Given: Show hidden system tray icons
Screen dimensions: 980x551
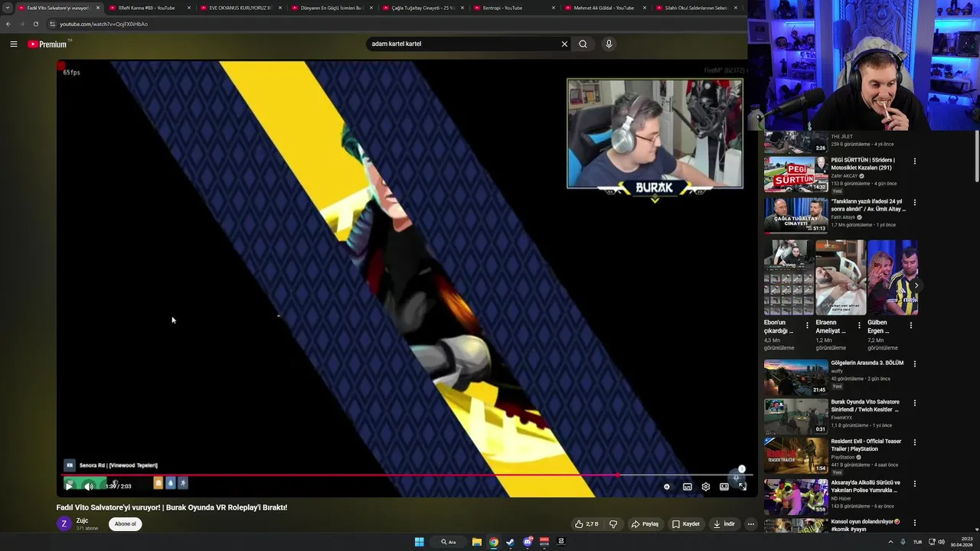Looking at the screenshot, I should 890,542.
